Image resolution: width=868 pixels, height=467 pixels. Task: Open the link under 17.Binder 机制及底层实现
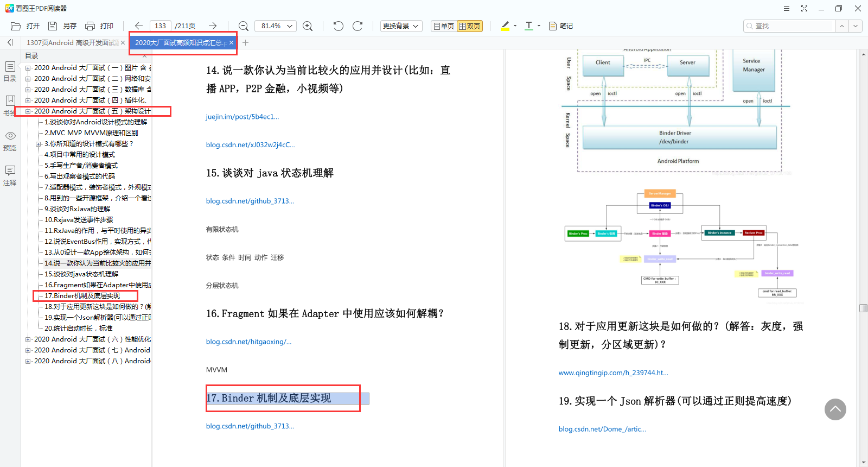click(250, 426)
